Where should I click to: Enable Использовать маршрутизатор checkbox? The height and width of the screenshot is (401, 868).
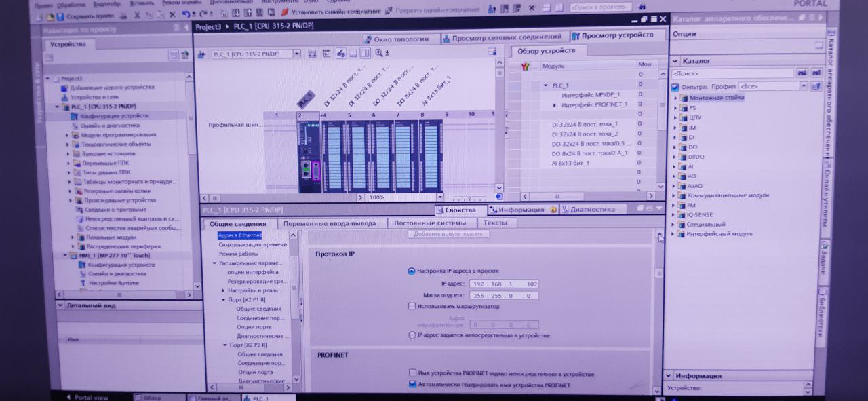coord(412,306)
